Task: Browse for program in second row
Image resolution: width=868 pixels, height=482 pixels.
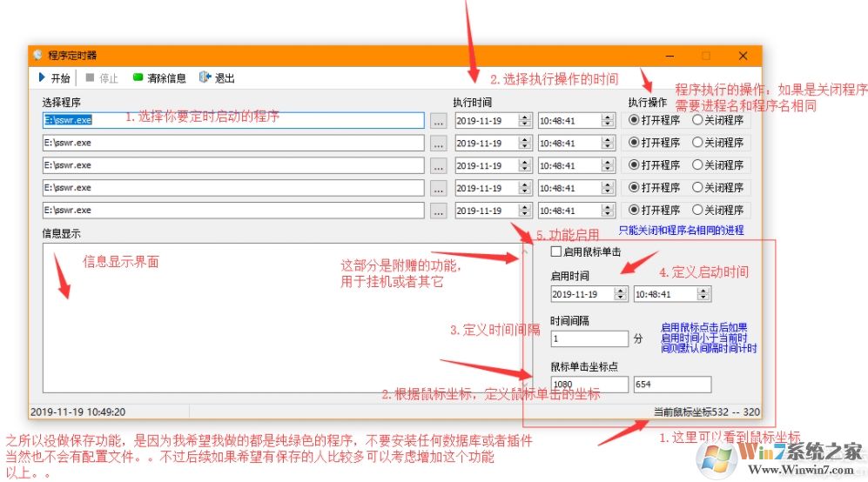Action: coord(439,144)
